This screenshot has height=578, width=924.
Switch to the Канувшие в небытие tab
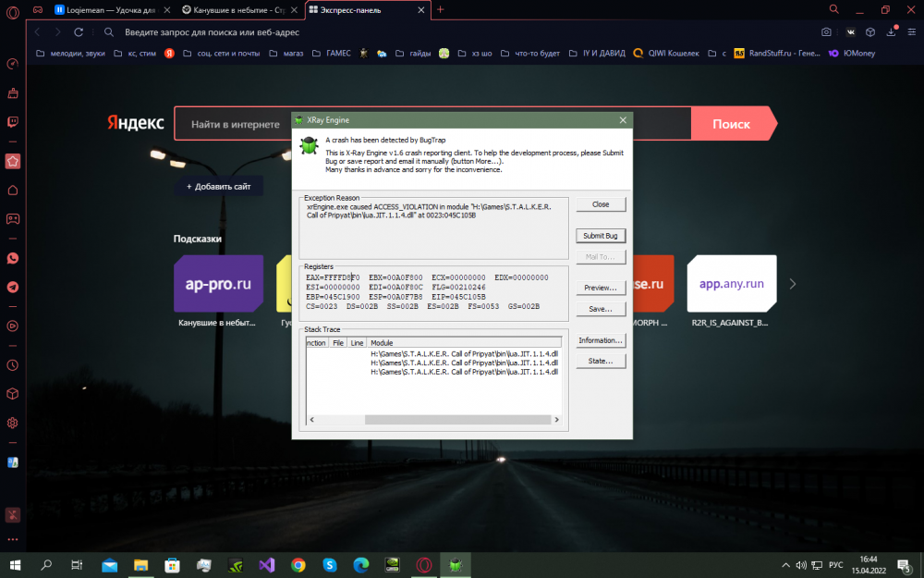(237, 9)
